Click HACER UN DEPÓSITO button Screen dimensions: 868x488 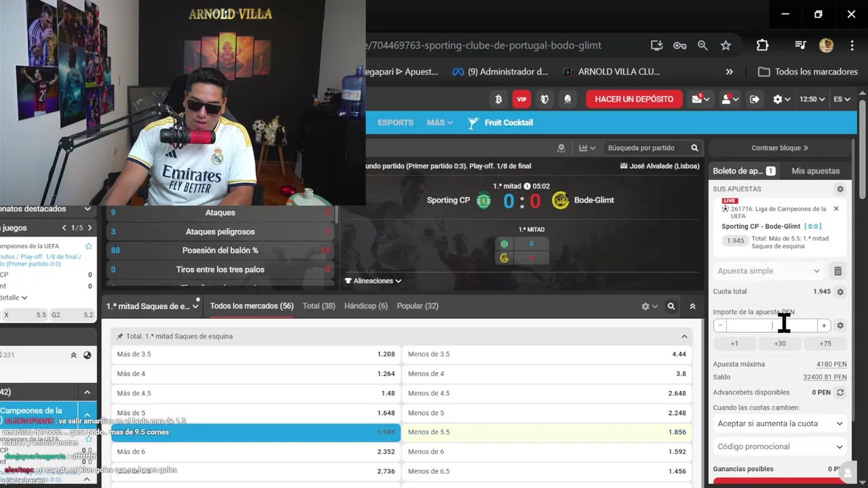click(634, 99)
